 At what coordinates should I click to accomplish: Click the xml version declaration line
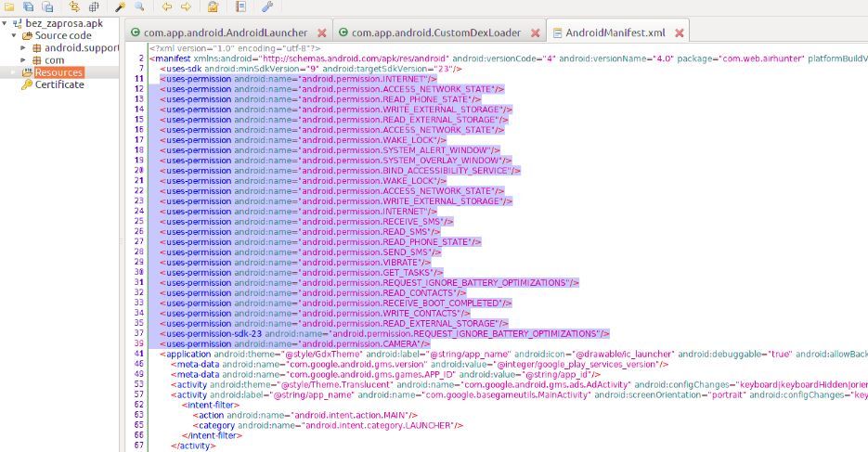click(235, 48)
